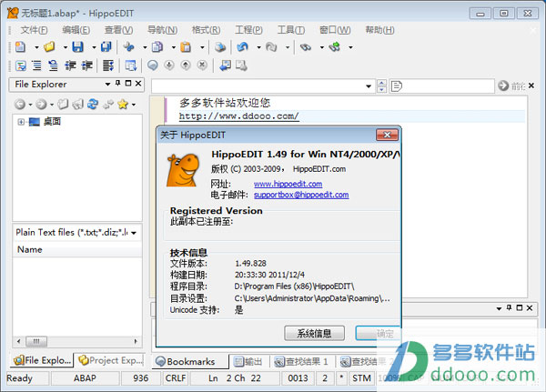Click the Paste clipboard icon

(x=186, y=47)
